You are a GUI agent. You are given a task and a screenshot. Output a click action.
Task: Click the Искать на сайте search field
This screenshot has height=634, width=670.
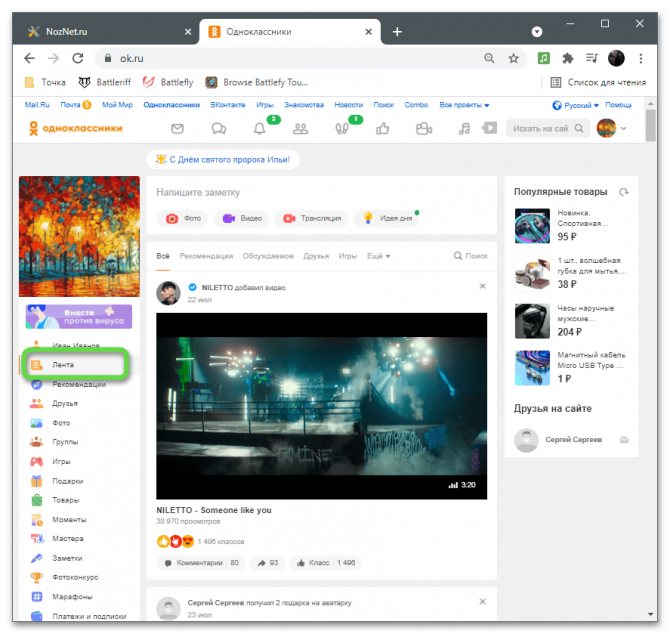pyautogui.click(x=548, y=128)
